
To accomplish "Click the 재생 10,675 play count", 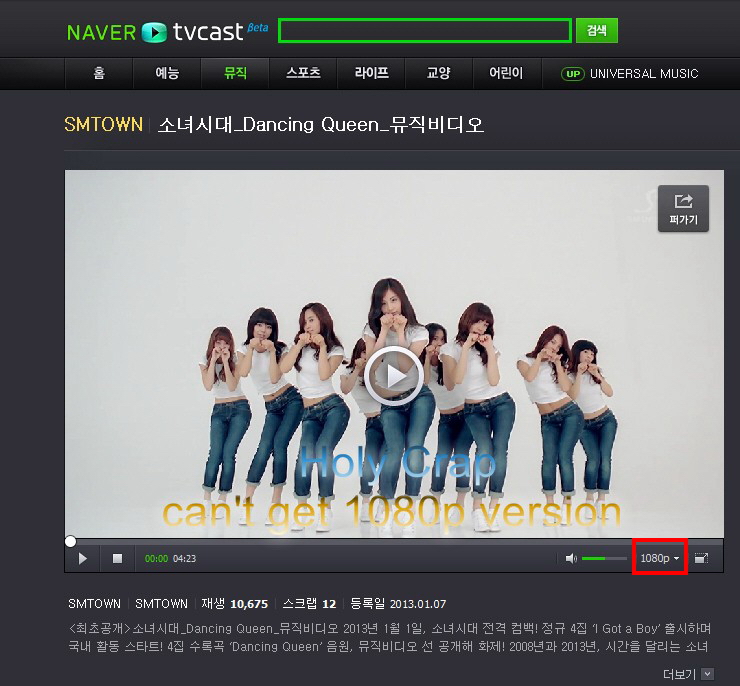I will pos(235,604).
